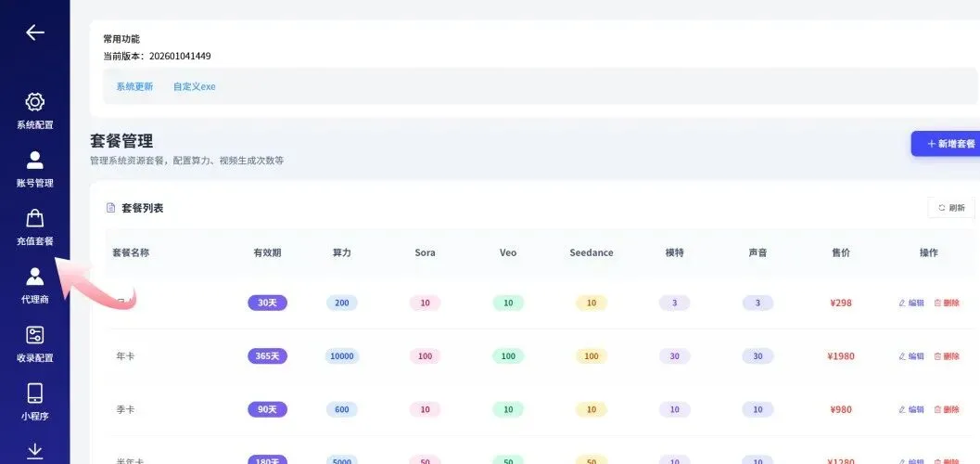The image size is (980, 464).
Task: Click the 365天 validity badge
Action: click(268, 355)
